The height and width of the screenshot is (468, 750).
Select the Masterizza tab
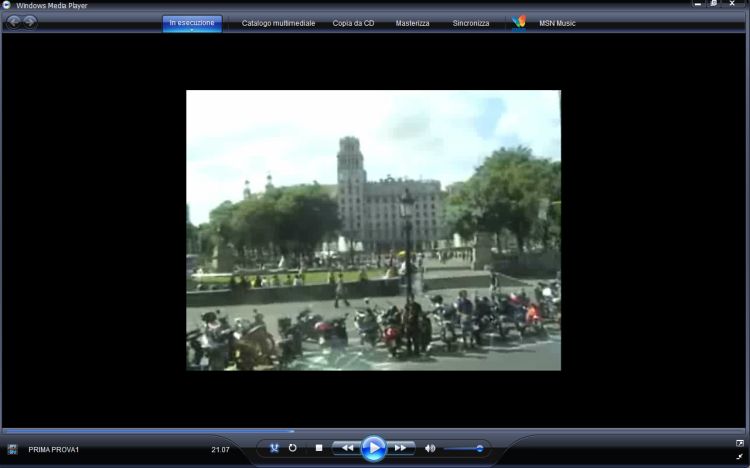coord(412,23)
